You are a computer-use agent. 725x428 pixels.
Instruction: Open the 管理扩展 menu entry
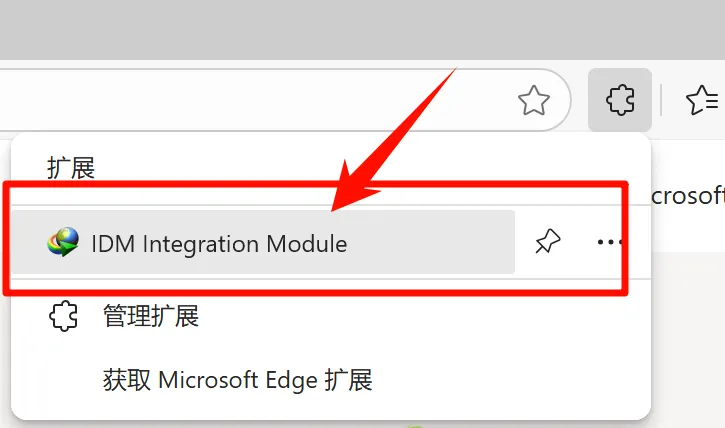pyautogui.click(x=151, y=317)
